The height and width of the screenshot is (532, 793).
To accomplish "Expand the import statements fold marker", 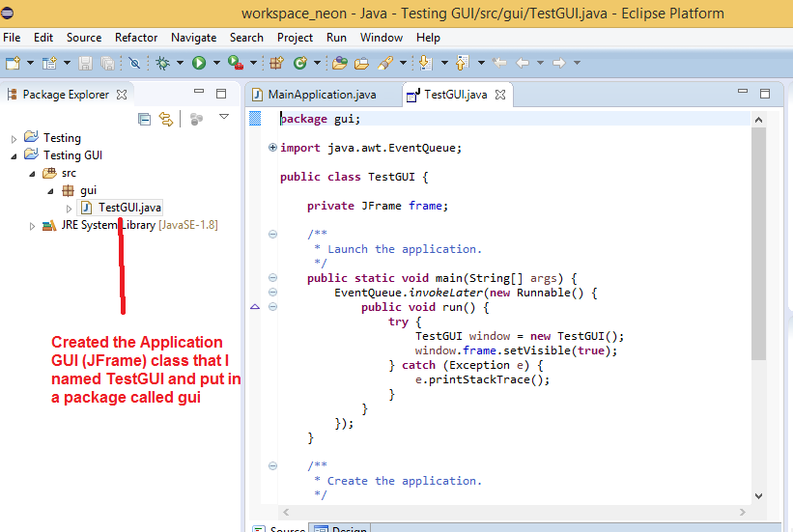I will click(272, 148).
